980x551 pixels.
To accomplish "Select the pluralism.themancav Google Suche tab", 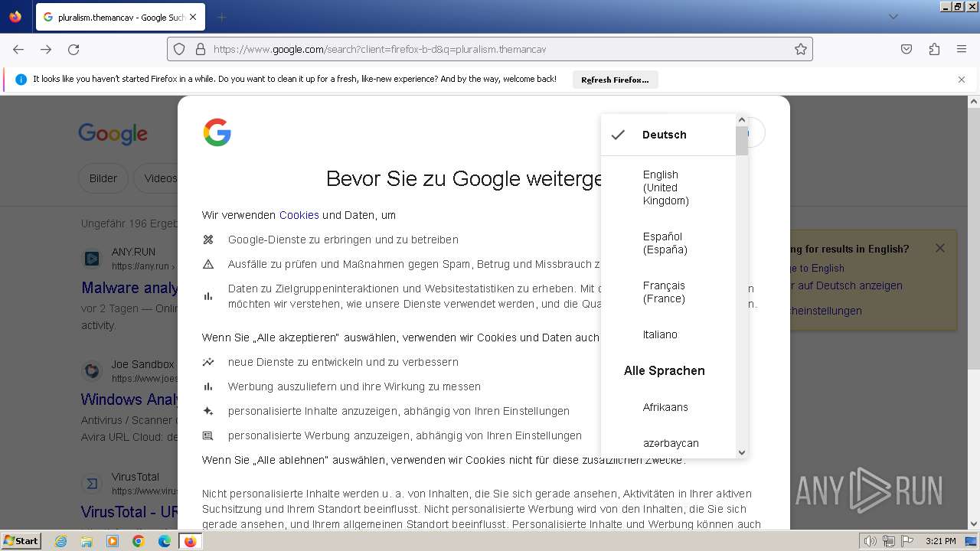I will click(x=120, y=17).
